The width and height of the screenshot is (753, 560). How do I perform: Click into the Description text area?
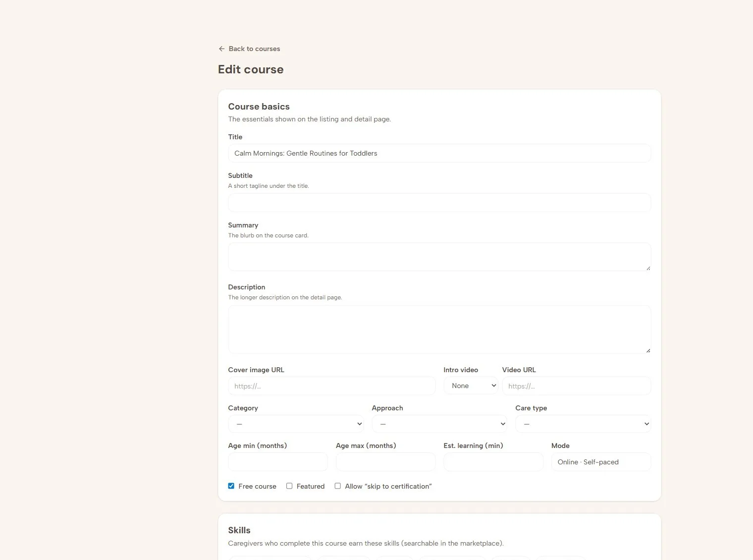(x=439, y=330)
